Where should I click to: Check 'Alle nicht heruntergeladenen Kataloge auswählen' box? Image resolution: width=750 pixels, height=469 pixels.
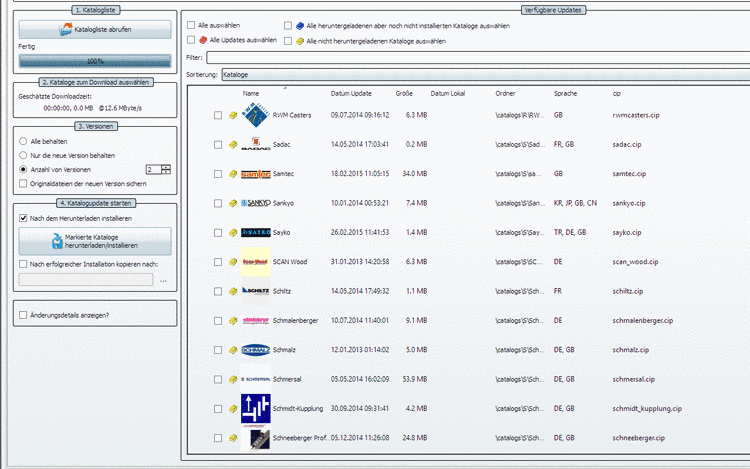(x=288, y=41)
